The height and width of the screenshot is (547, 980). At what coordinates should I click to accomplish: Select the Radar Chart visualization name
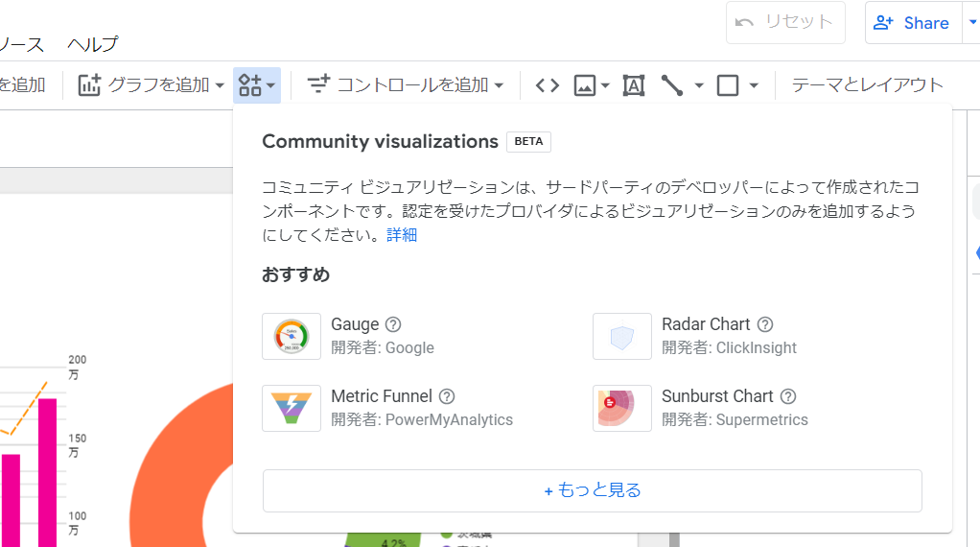[x=706, y=324]
